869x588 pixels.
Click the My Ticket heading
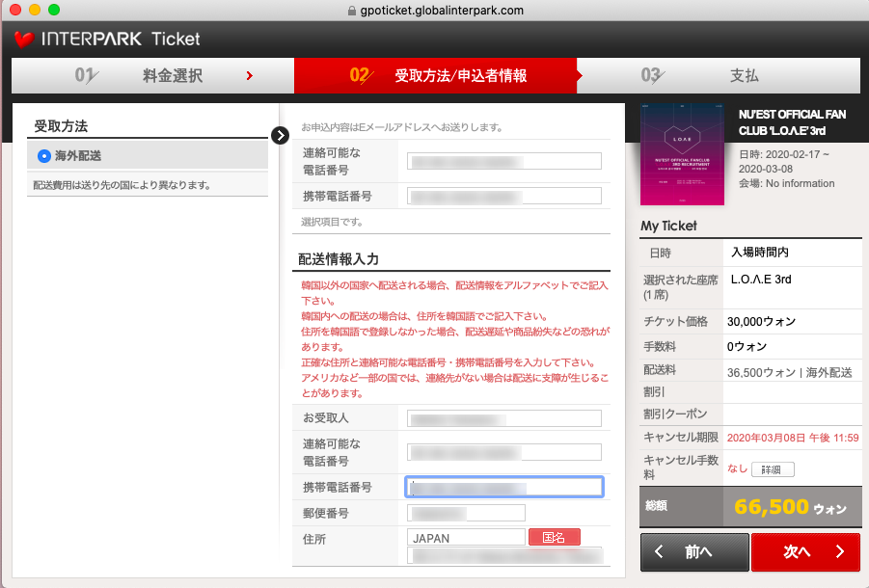668,226
